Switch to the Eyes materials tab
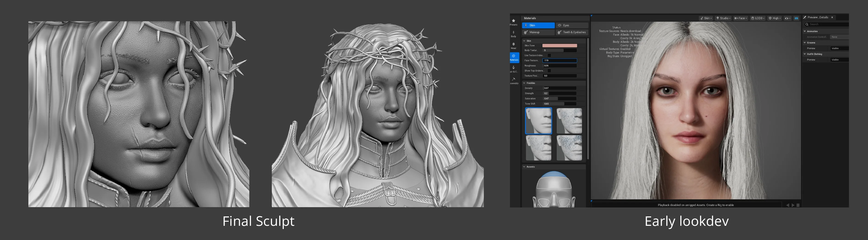The height and width of the screenshot is (240, 868). (572, 25)
